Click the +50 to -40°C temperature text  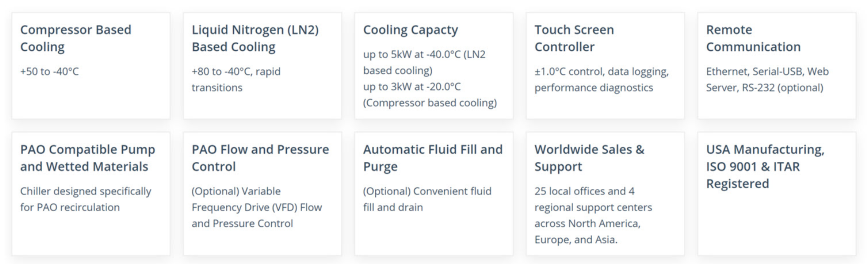(x=49, y=71)
